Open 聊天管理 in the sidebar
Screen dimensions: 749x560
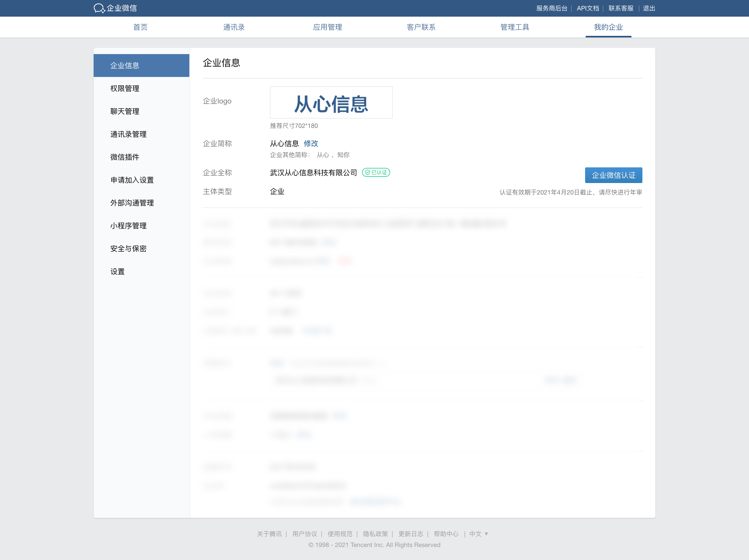[141, 111]
